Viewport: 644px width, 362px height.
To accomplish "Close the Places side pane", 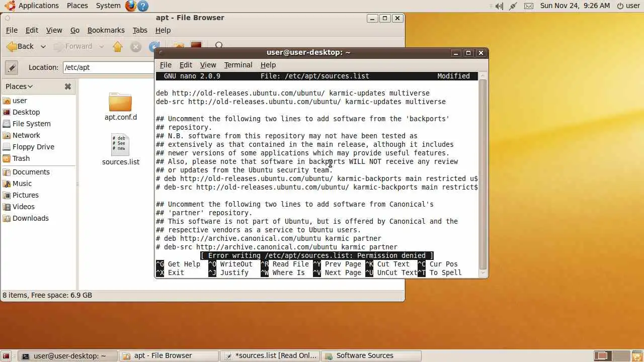I will coord(68,86).
